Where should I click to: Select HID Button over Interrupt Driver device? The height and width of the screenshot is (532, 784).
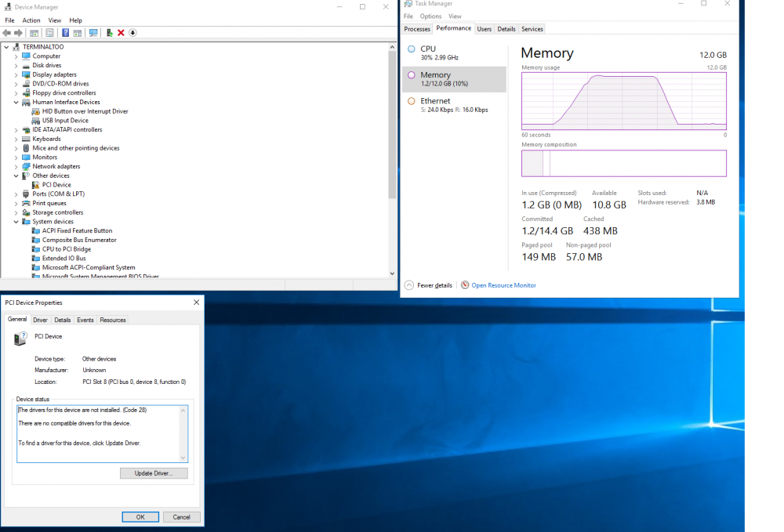(x=85, y=111)
